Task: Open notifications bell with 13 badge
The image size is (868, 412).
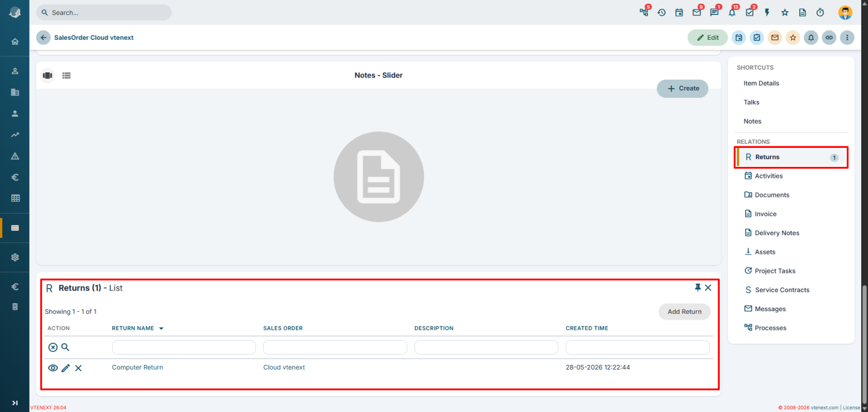Action: [732, 12]
